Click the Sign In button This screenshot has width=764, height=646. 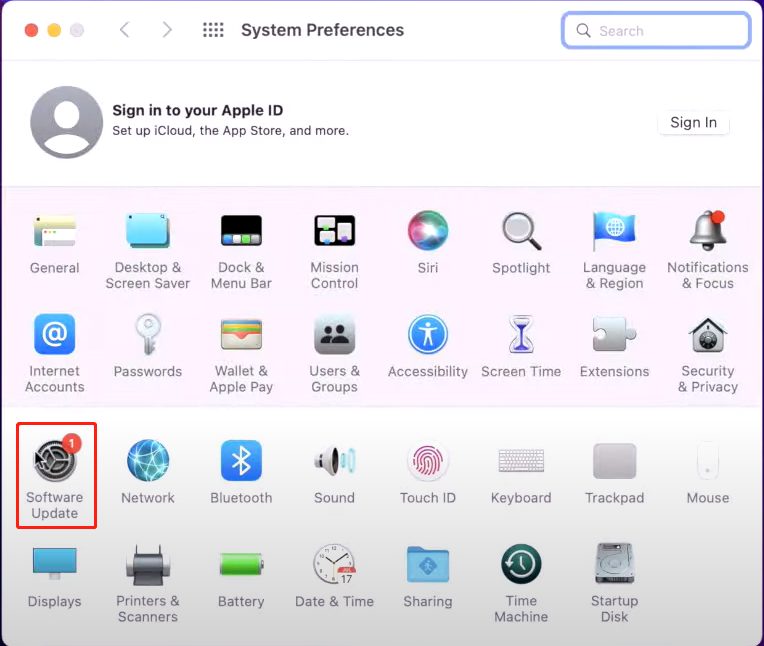tap(693, 122)
